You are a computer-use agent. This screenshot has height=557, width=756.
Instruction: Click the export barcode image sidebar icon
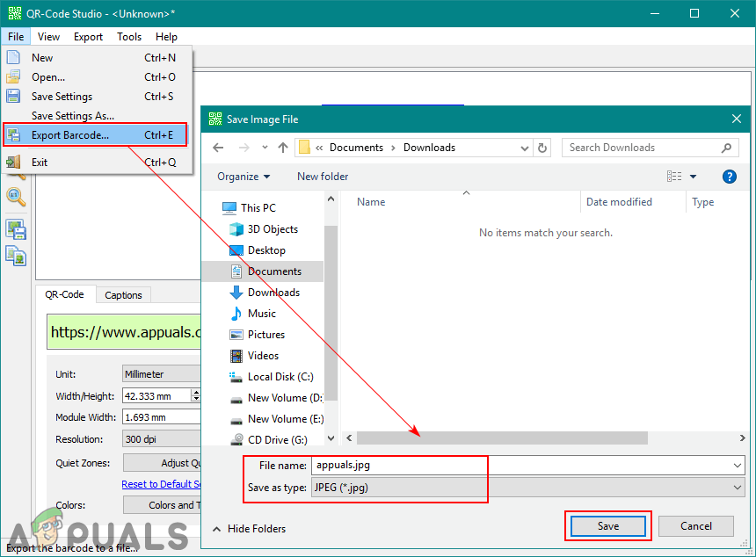(16, 229)
